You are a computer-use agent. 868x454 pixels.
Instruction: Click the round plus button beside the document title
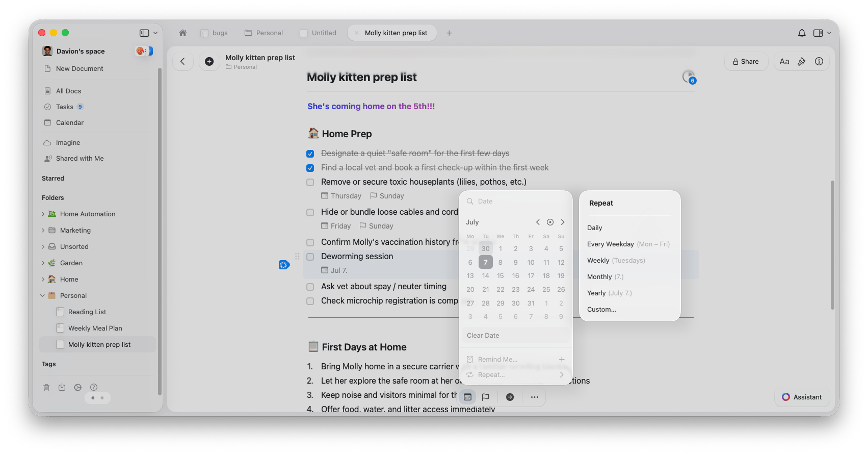tap(209, 62)
